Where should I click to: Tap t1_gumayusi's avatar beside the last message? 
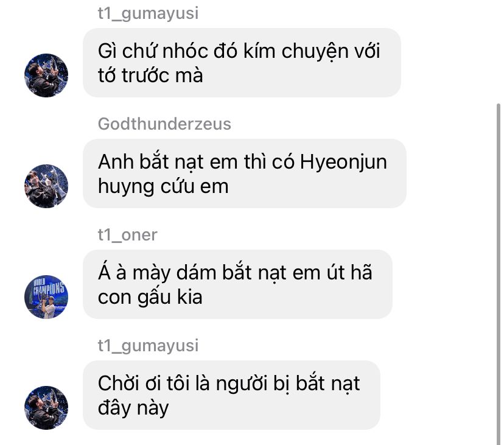pyautogui.click(x=46, y=408)
